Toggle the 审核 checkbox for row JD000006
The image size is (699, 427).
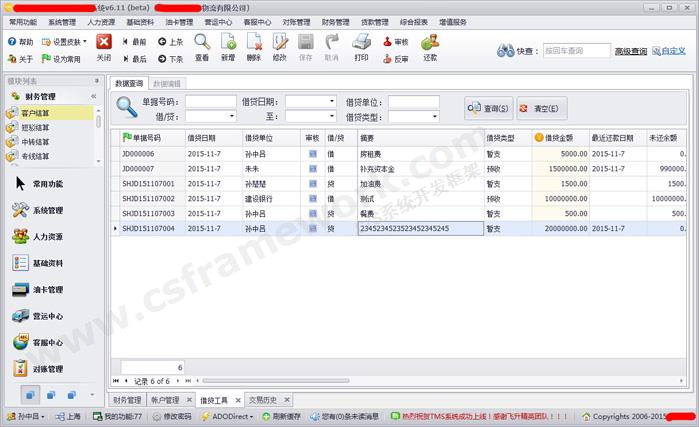312,154
